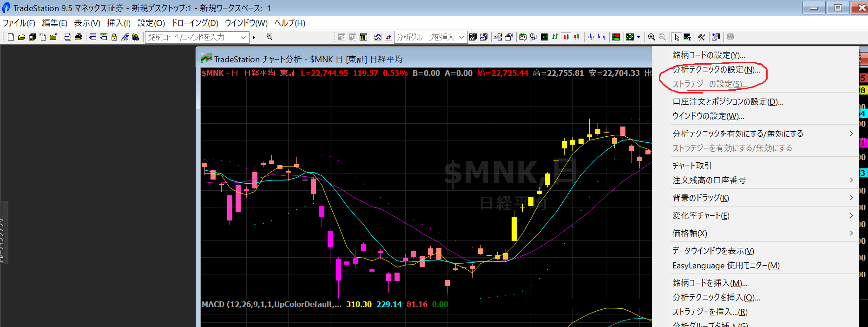This screenshot has width=868, height=327.
Task: Open the ウインドウ(W) menu
Action: [246, 23]
